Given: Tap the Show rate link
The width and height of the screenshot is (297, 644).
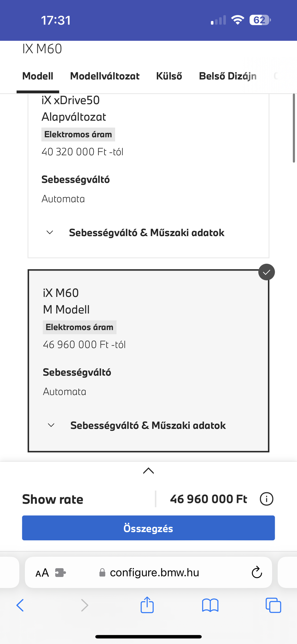Looking at the screenshot, I should pos(53,499).
